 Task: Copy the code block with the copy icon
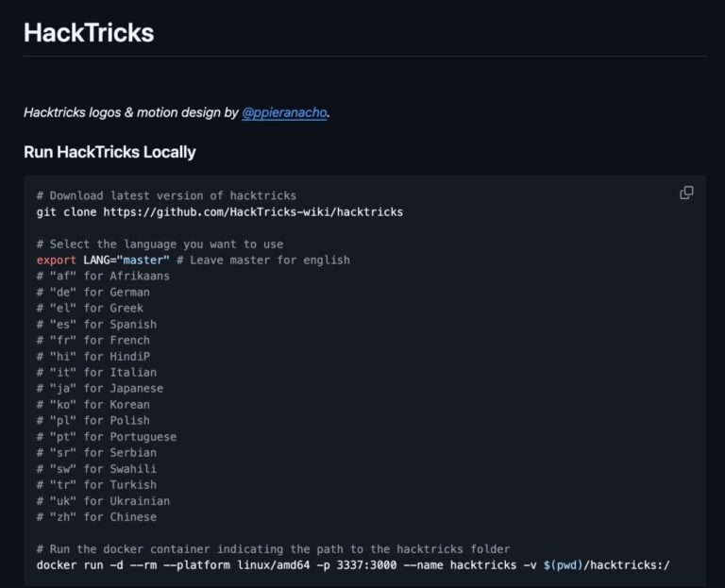point(686,193)
